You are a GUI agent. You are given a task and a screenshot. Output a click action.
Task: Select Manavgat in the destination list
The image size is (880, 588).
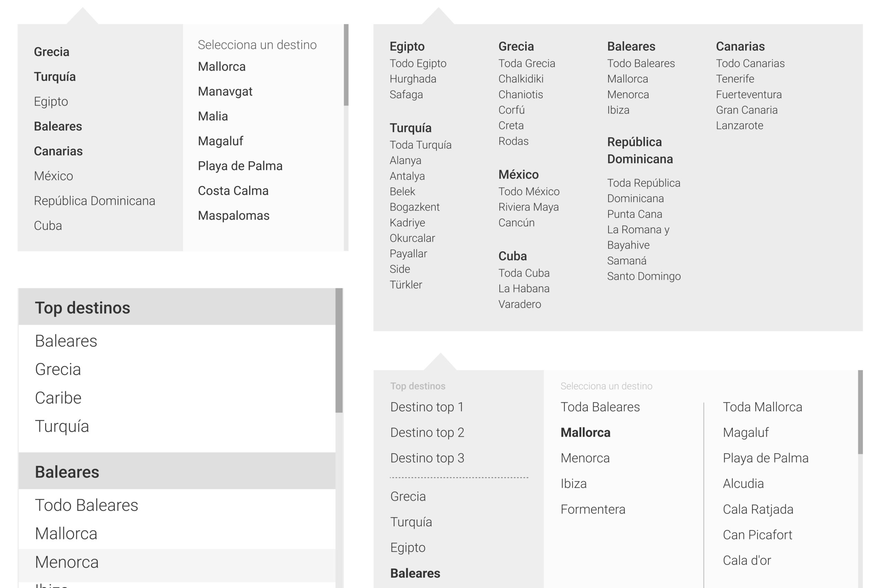225,91
